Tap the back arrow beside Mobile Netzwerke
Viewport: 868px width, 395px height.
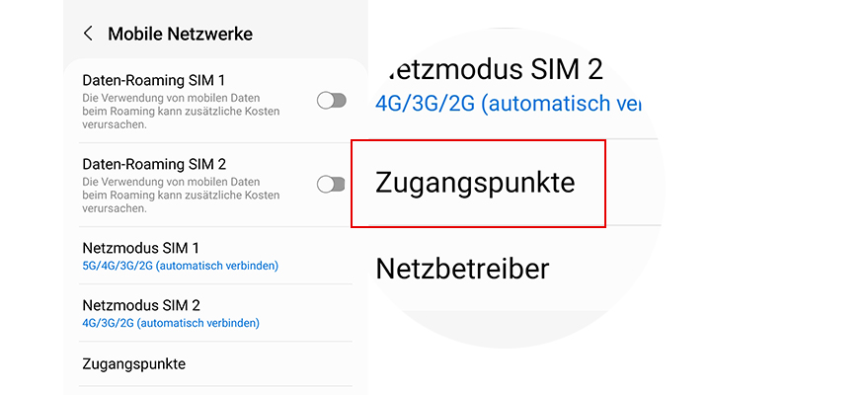click(88, 34)
